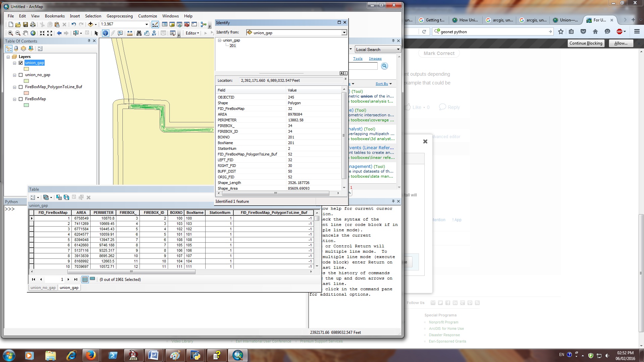
Task: Open the Go To XY tool
Action: [x=154, y=33]
